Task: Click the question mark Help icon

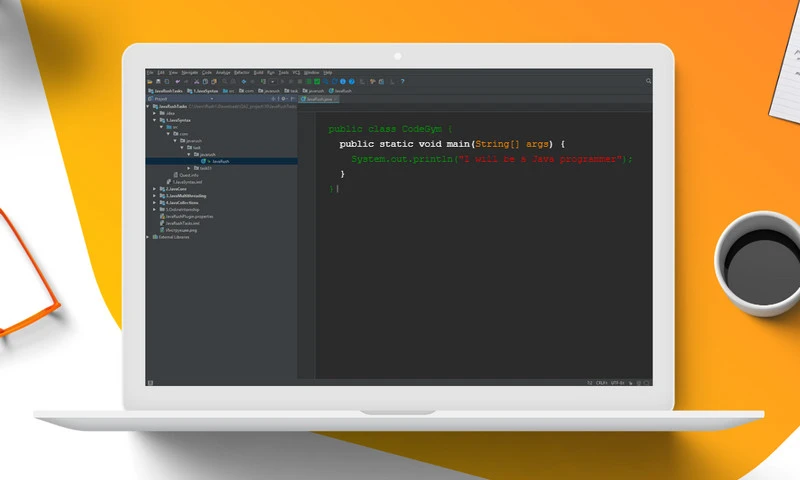Action: coord(403,81)
